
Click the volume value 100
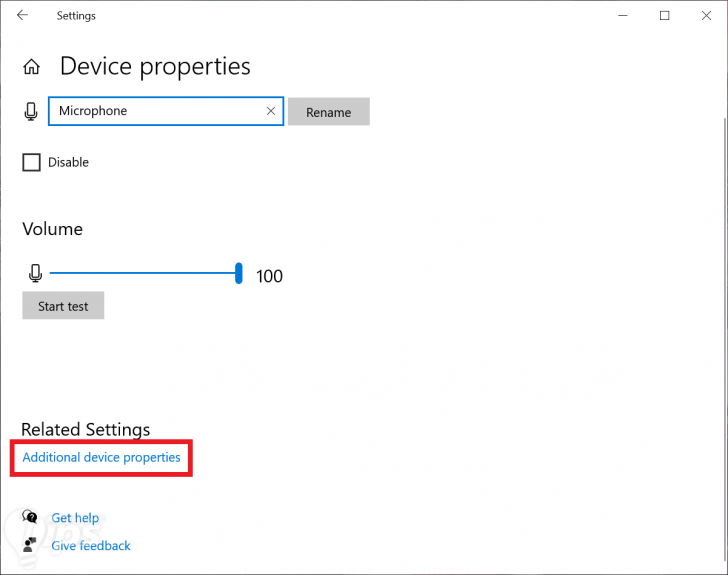pyautogui.click(x=269, y=276)
